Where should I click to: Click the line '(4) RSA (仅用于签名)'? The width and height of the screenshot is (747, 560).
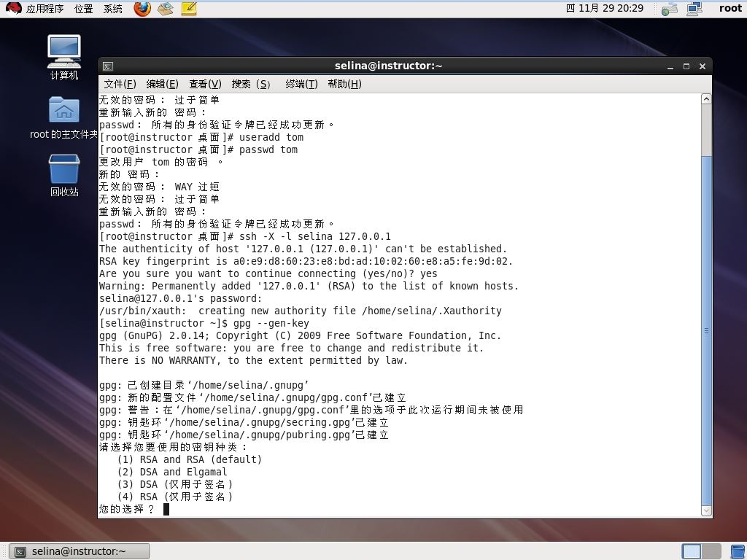[x=175, y=497]
